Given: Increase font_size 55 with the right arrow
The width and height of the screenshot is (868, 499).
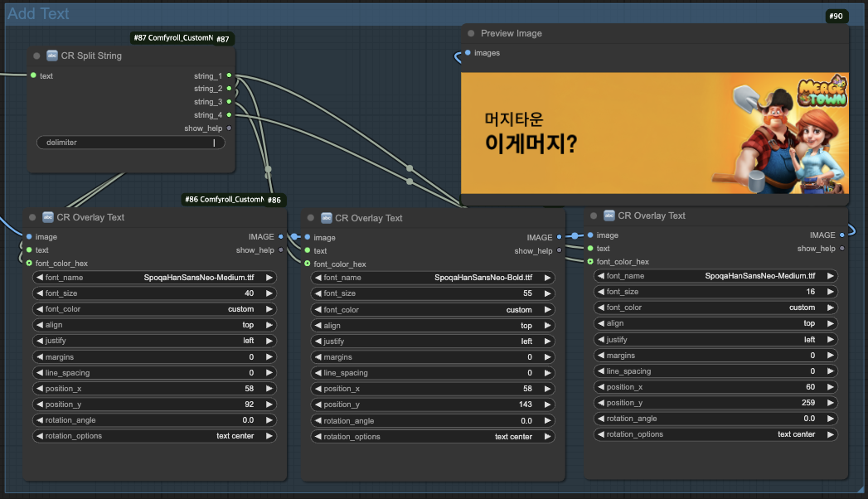Looking at the screenshot, I should click(547, 293).
